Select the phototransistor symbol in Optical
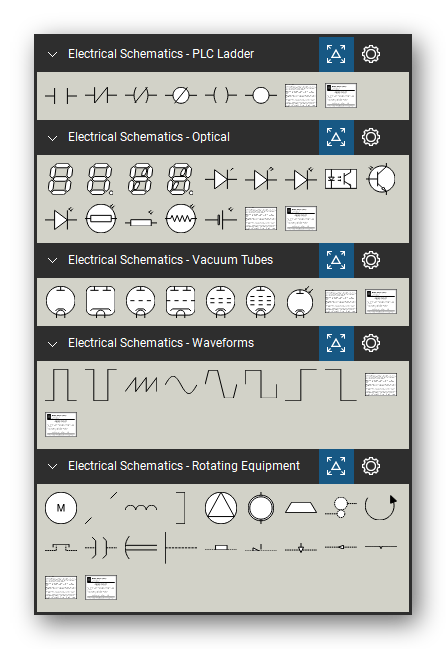The height and width of the screenshot is (649, 446). point(381,179)
